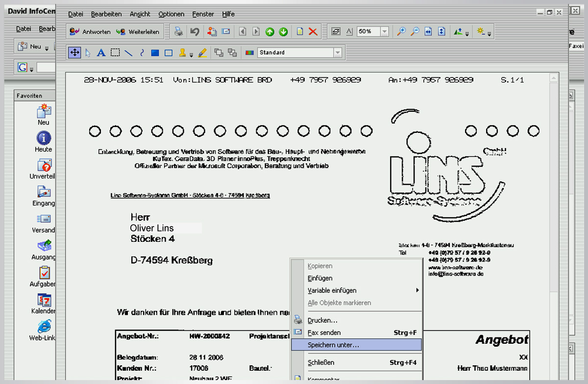The image size is (588, 384).
Task: Click the zoom in magnifier icon
Action: [401, 32]
